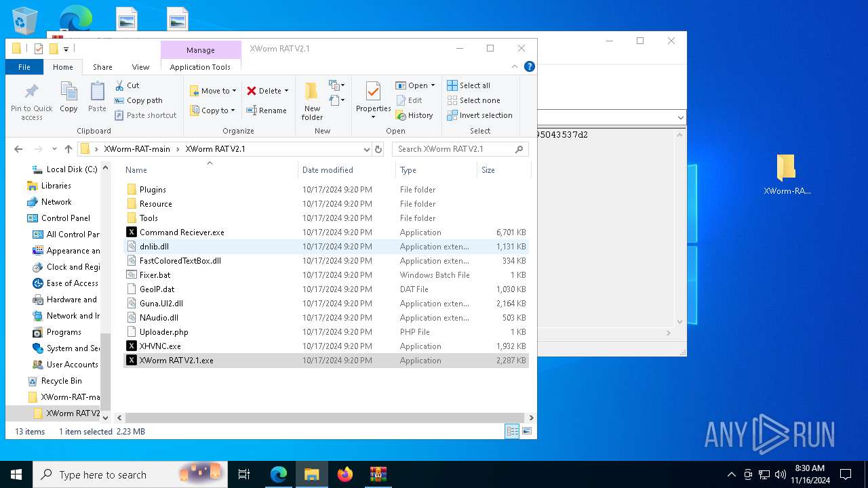
Task: Sort by Date modified column
Action: [347, 170]
